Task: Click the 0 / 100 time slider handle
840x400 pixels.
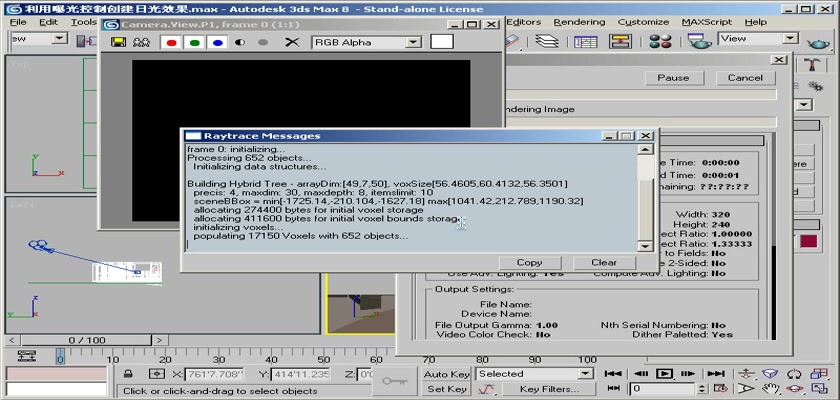Action: (87, 340)
